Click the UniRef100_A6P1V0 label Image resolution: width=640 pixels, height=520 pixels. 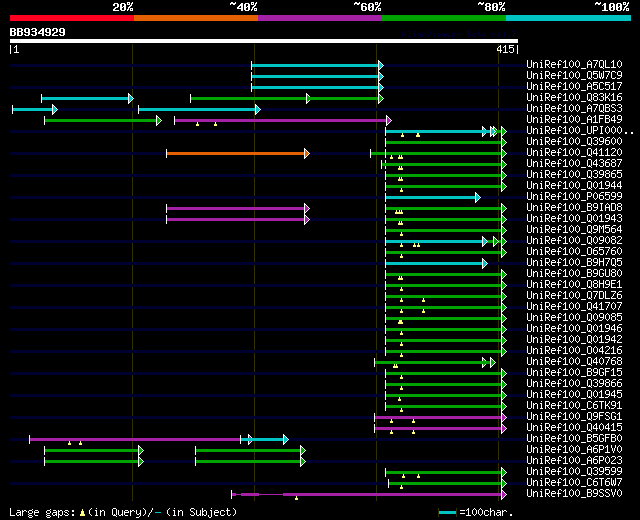click(x=574, y=450)
